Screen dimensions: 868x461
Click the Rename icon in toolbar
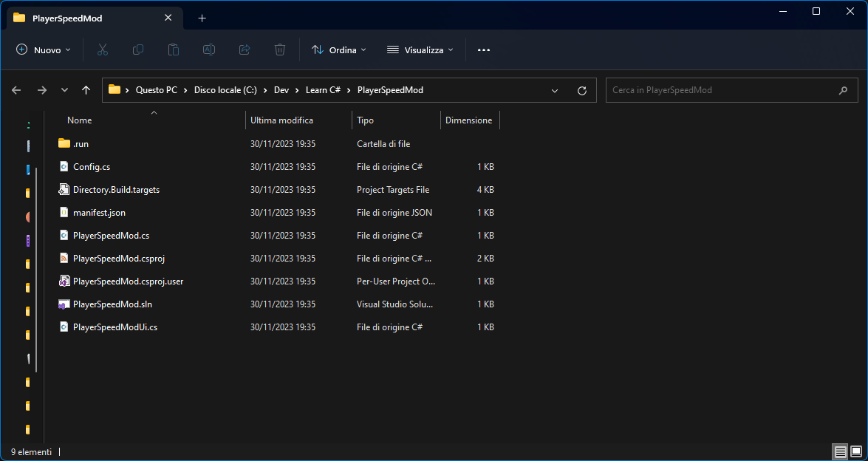click(x=209, y=49)
